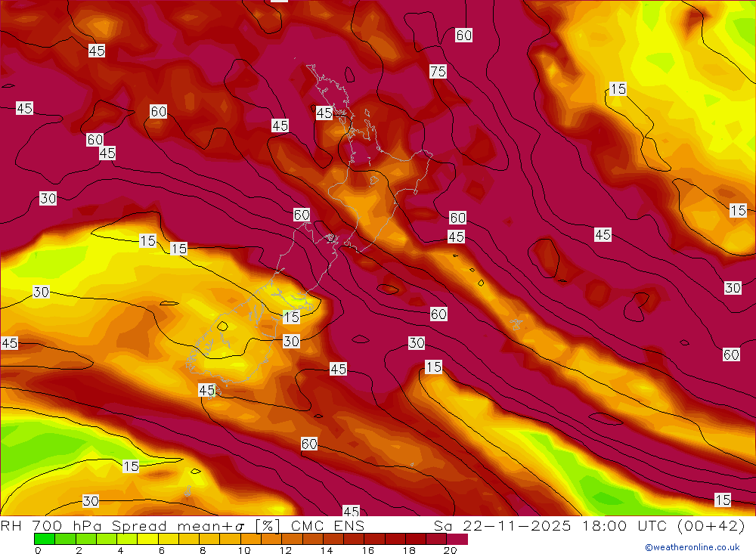This screenshot has height=554, width=756.
Task: Select the "RH 700 hPa" title text
Action: coord(51,526)
